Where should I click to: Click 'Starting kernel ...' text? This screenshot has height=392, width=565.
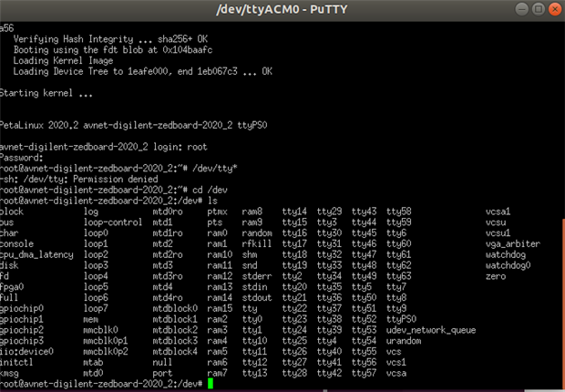coord(46,93)
